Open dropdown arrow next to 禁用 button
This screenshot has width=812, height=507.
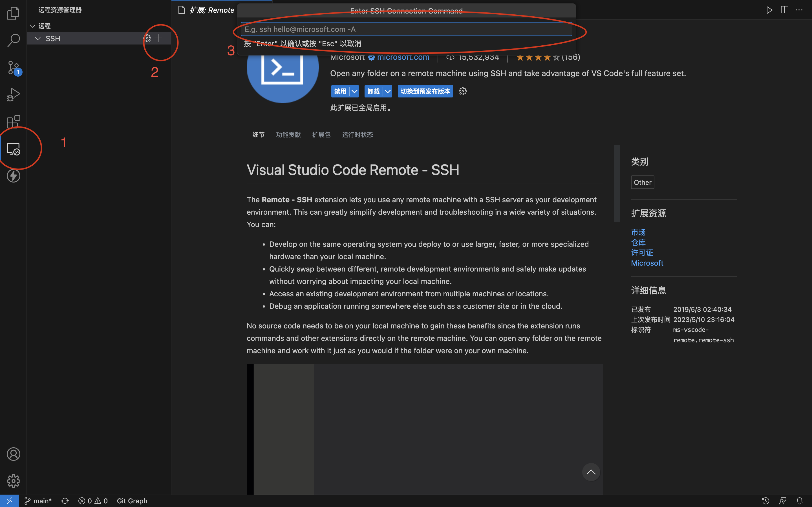coord(354,91)
